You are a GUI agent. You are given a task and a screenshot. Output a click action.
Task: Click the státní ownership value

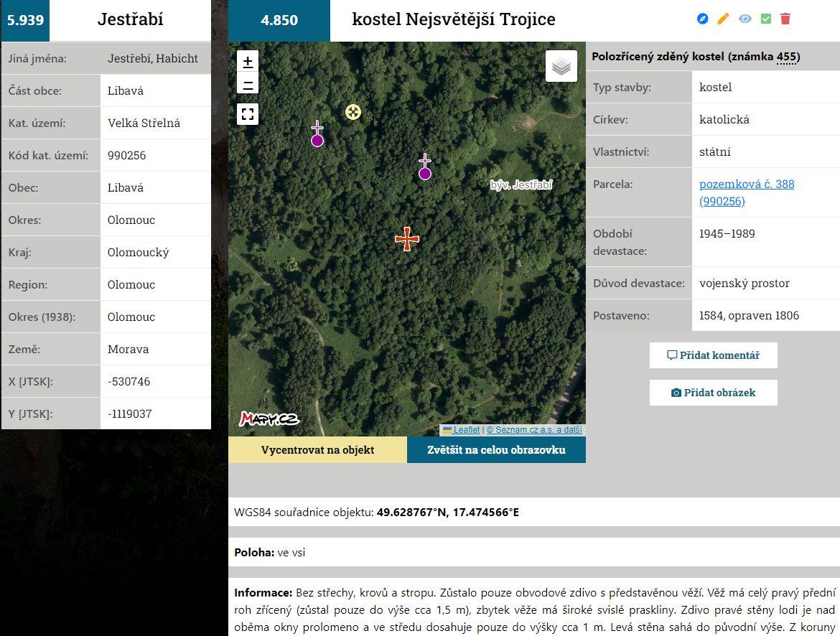tap(714, 151)
